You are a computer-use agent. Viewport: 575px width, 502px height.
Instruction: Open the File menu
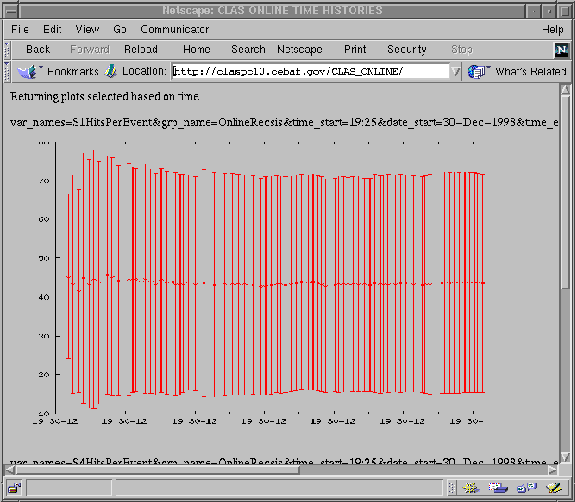coord(20,29)
